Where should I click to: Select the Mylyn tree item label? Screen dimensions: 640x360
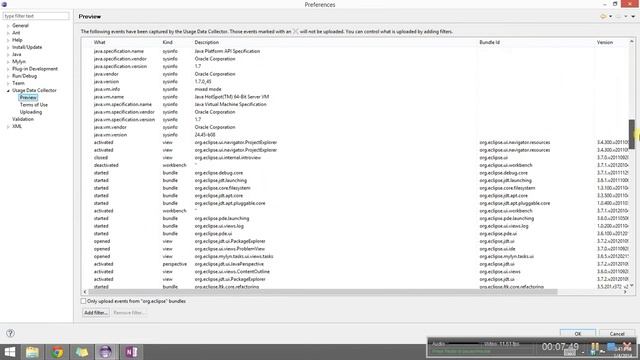point(19,62)
